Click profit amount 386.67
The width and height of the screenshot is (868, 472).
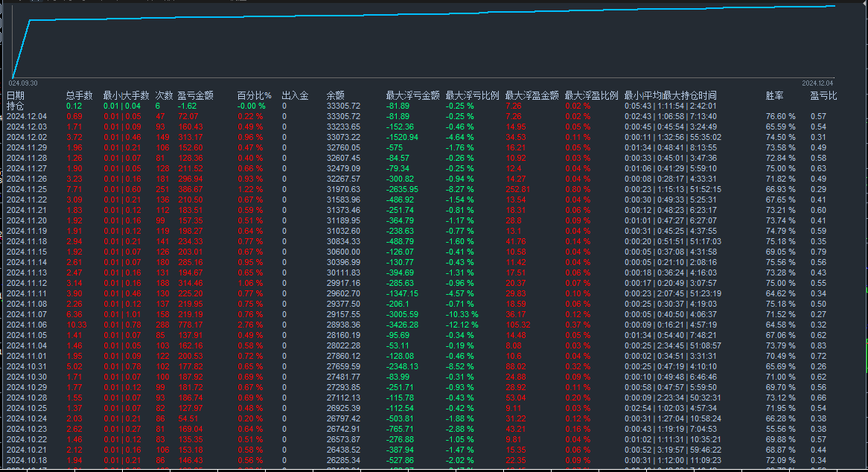[x=191, y=189]
